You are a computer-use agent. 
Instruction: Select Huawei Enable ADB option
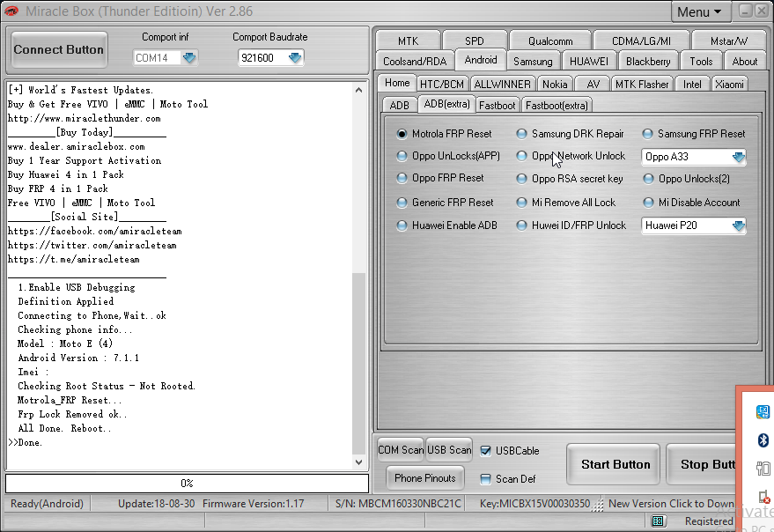(446, 225)
